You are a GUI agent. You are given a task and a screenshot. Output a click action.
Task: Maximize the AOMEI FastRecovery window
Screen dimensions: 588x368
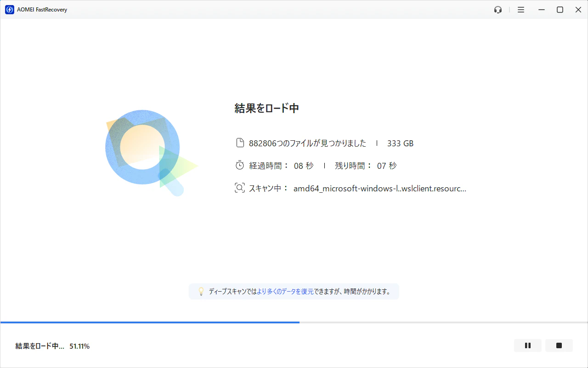[560, 10]
